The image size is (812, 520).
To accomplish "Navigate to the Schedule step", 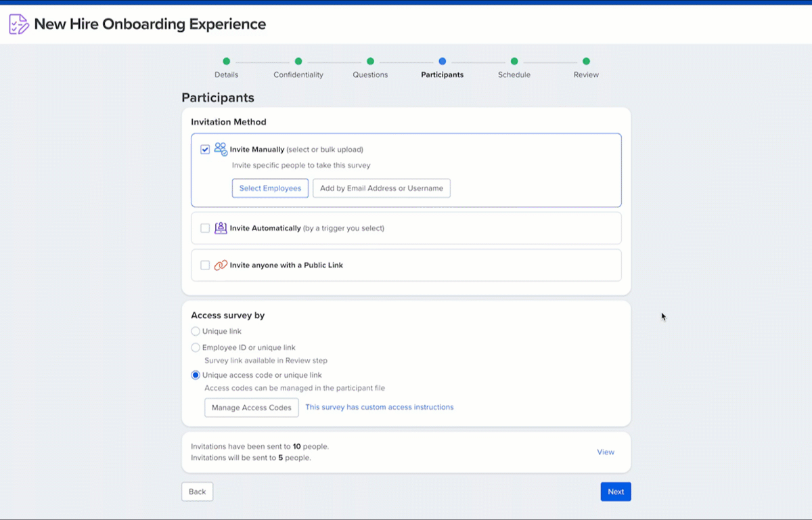I will [x=514, y=62].
